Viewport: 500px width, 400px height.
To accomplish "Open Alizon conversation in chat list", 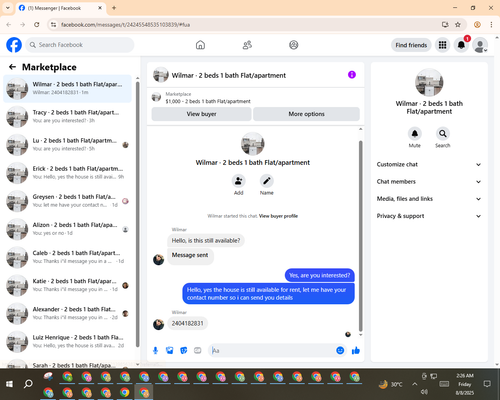I will pyautogui.click(x=67, y=229).
